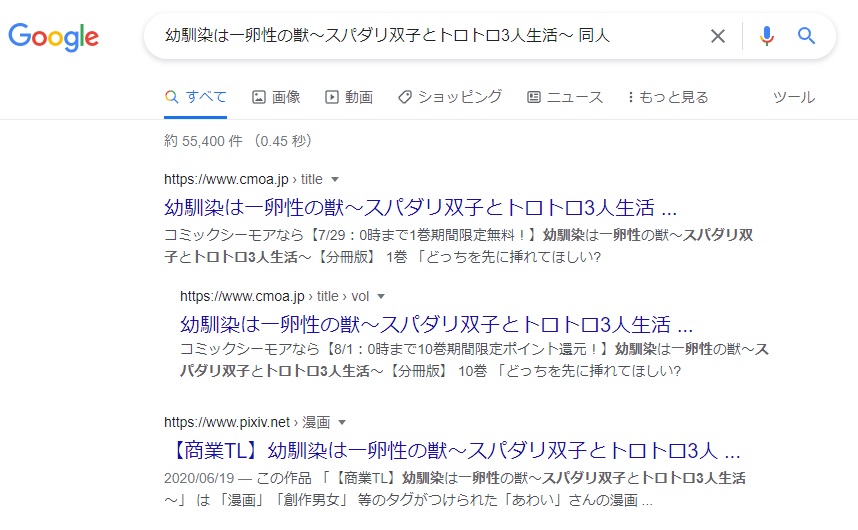This screenshot has height=530, width=858.
Task: Click the https://www.pixiv.net › 漫画 URL
Action: (247, 422)
